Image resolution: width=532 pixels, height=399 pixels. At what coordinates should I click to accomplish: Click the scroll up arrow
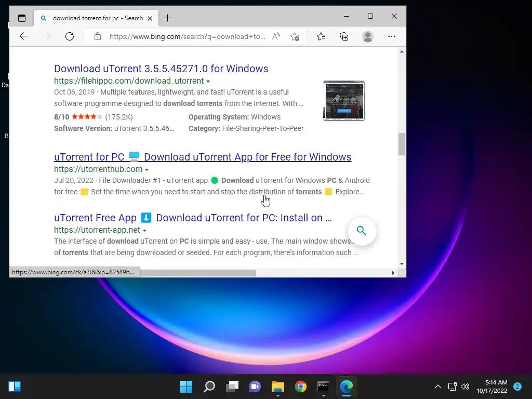point(402,51)
